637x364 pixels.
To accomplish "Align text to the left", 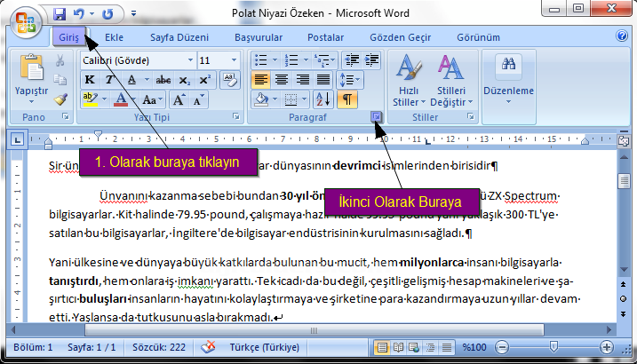I will pos(261,80).
